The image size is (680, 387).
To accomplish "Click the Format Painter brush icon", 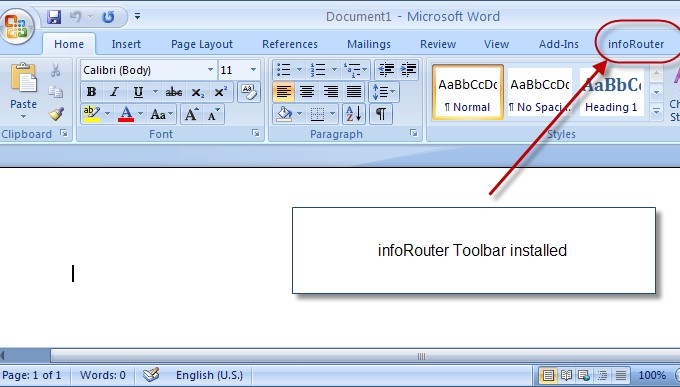I will tap(56, 114).
